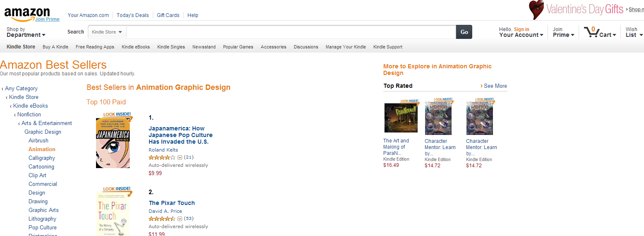Image resolution: width=644 pixels, height=236 pixels.
Task: Open Japanamerica book title link
Action: [180, 135]
